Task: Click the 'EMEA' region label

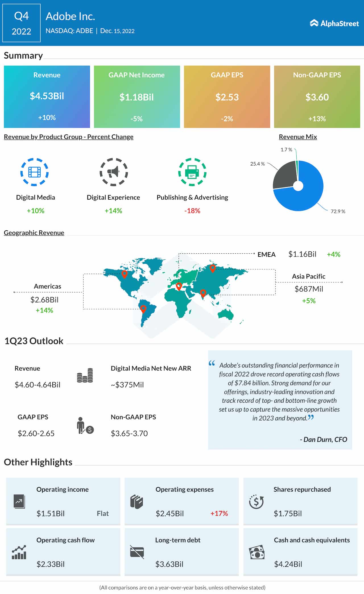Action: click(x=266, y=254)
